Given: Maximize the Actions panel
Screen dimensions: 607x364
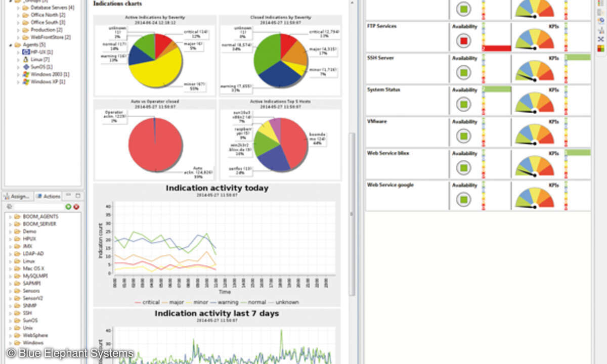Looking at the screenshot, I should coord(77,196).
